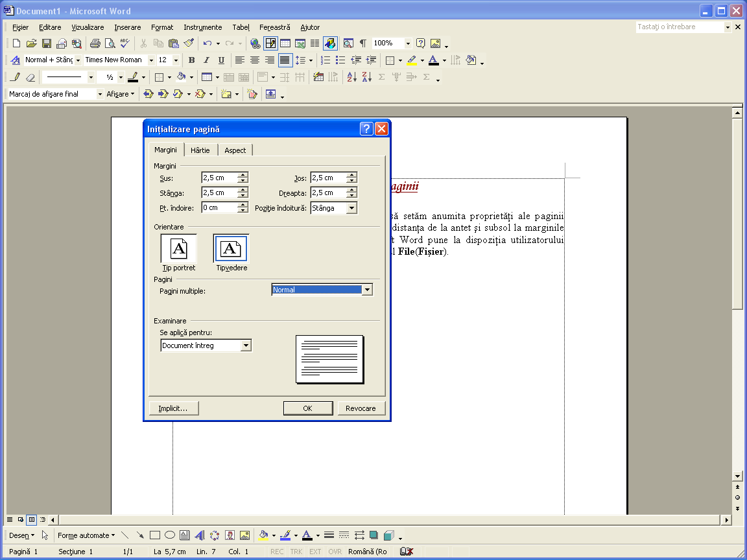Select the table Eraser tool
This screenshot has width=747, height=560.
point(30,77)
